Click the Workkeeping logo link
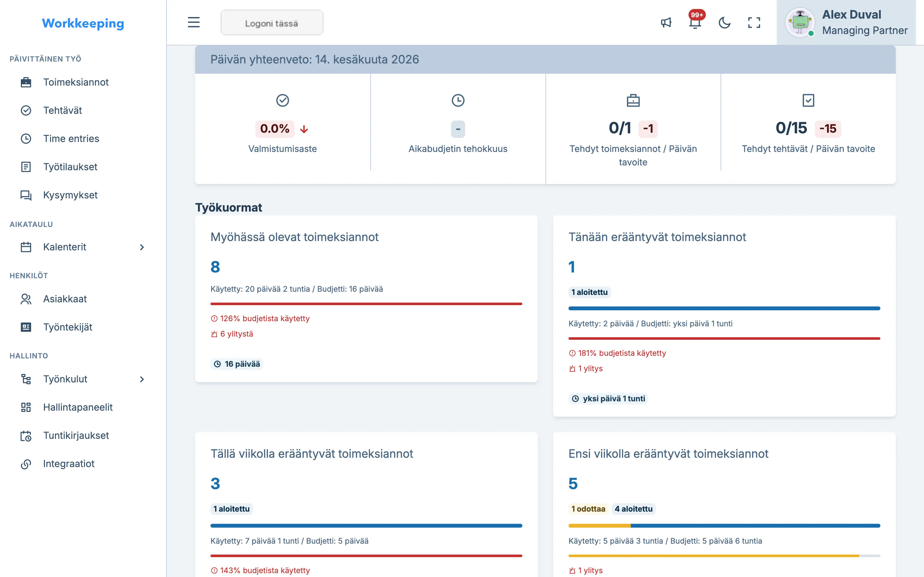Image resolution: width=924 pixels, height=577 pixels. [x=83, y=23]
